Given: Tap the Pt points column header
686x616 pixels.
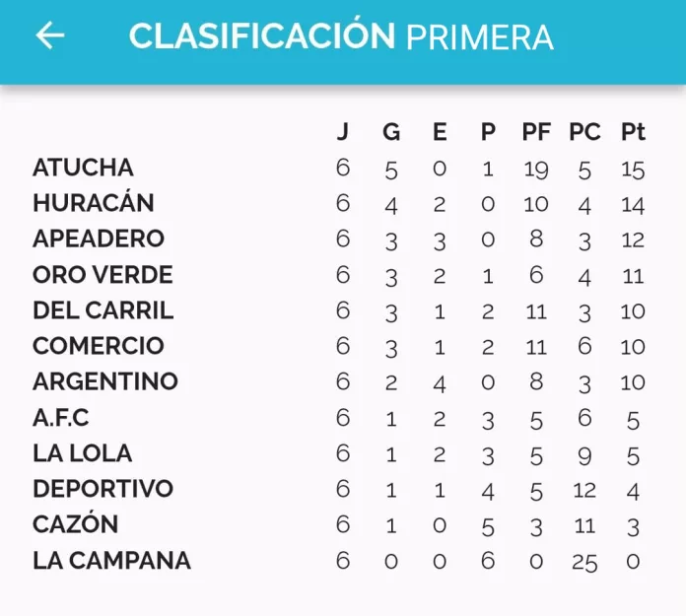Looking at the screenshot, I should pyautogui.click(x=633, y=133).
